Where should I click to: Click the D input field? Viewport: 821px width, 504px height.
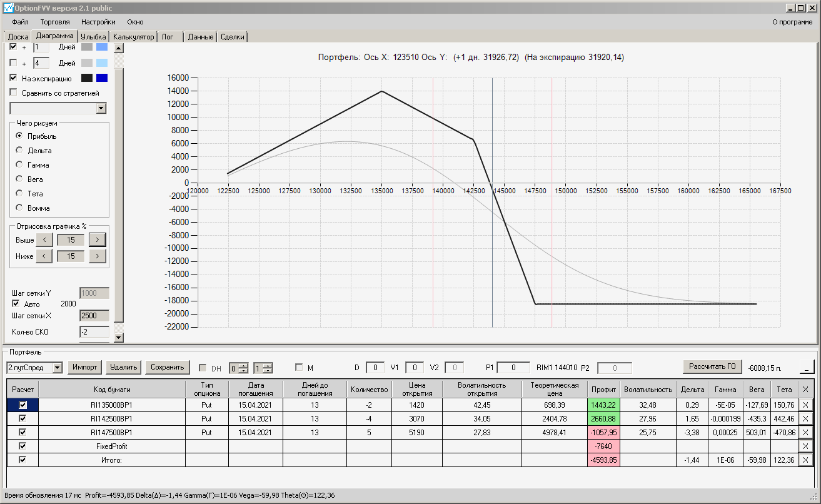375,368
